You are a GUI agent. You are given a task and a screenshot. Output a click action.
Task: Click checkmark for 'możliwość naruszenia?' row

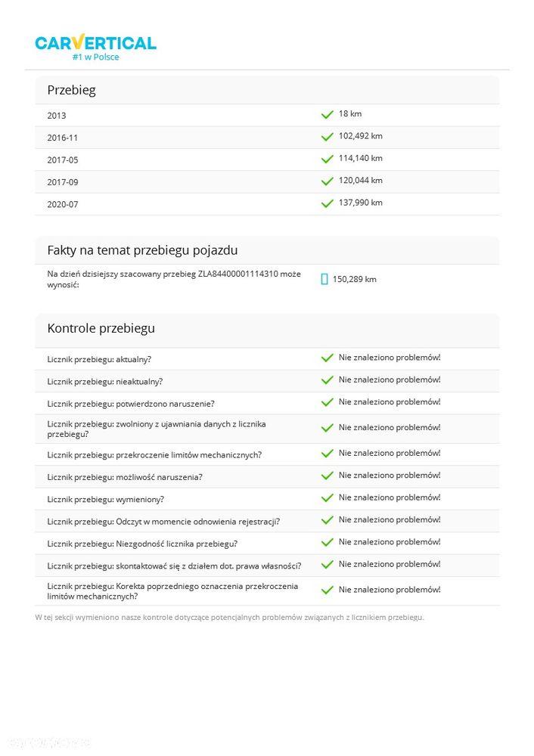327,476
